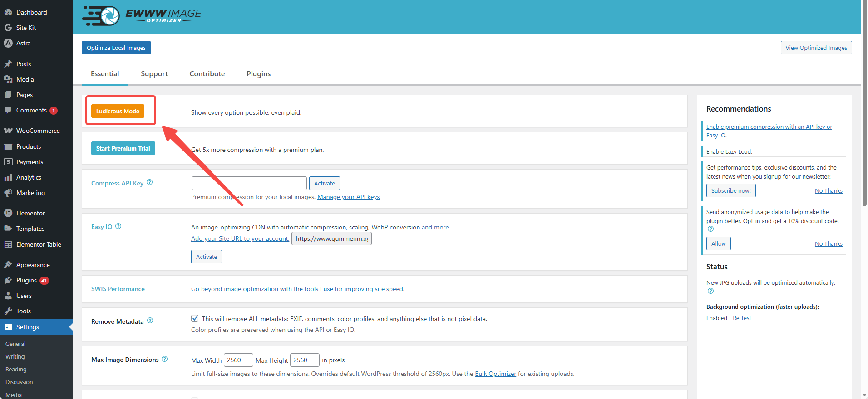The width and height of the screenshot is (868, 399).
Task: Click Start Premium Trial button
Action: point(123,148)
